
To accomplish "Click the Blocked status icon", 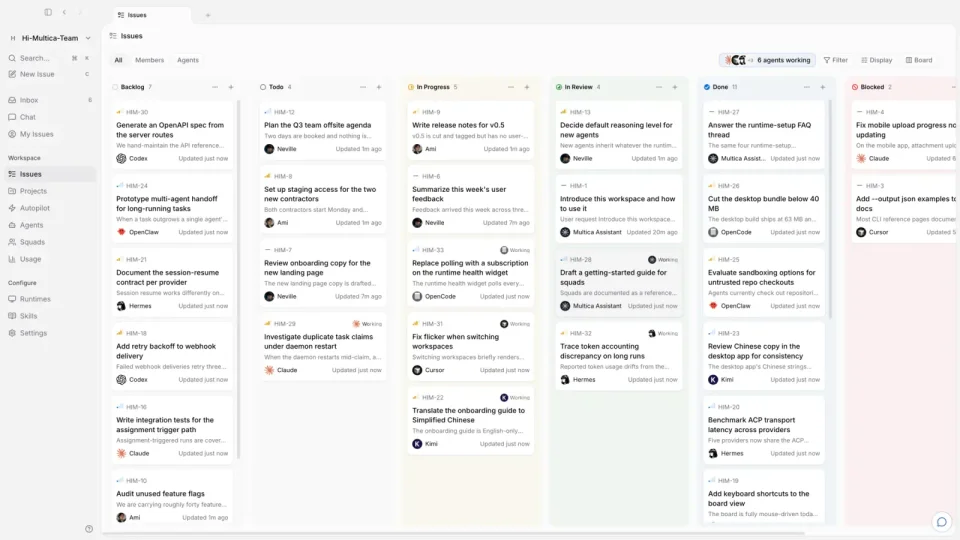I will 855,87.
